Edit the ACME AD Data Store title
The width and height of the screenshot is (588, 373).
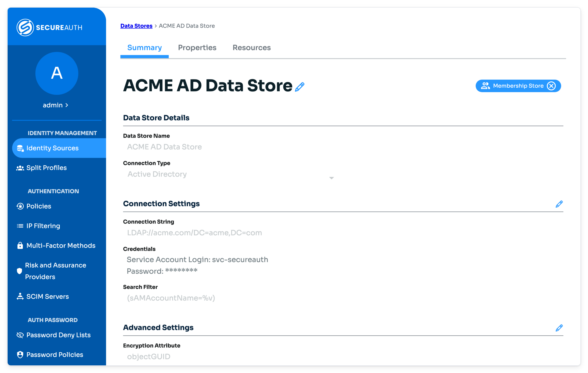pyautogui.click(x=300, y=87)
